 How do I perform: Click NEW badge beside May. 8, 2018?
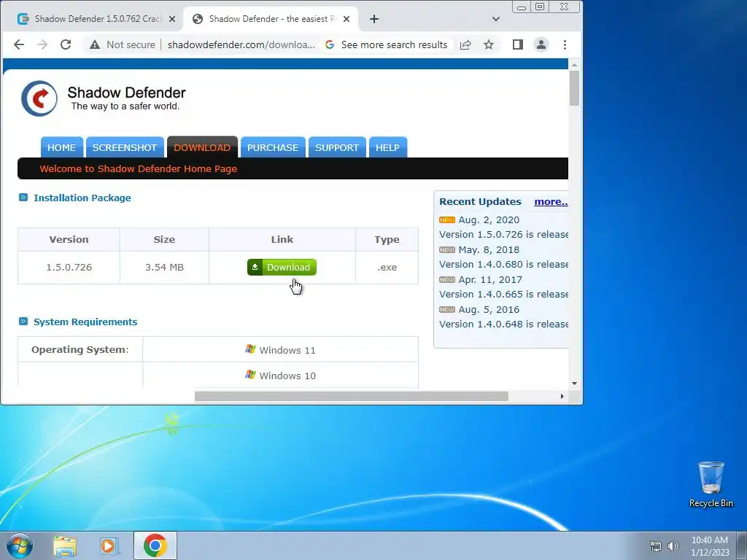[447, 250]
